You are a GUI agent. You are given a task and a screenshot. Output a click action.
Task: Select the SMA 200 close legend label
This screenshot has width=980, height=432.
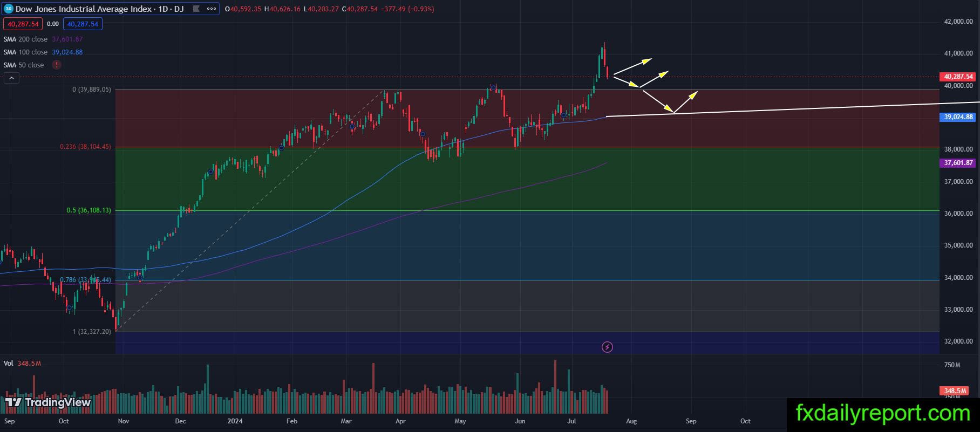coord(25,39)
